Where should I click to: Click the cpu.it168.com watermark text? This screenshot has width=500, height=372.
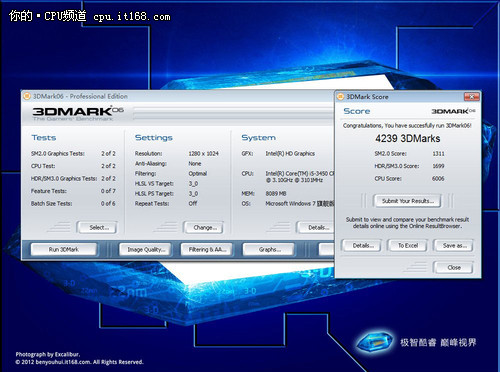[132, 17]
